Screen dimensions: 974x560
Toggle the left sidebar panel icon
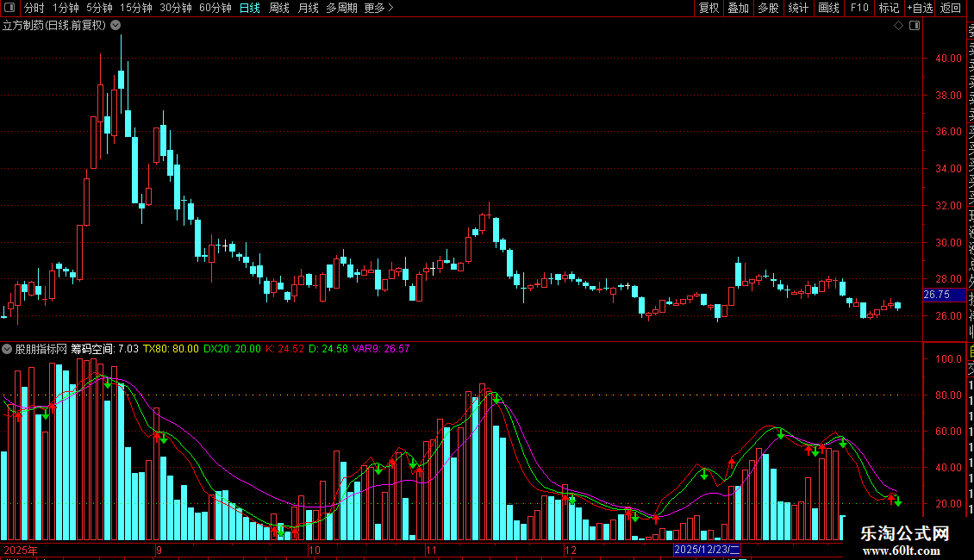tap(9, 8)
